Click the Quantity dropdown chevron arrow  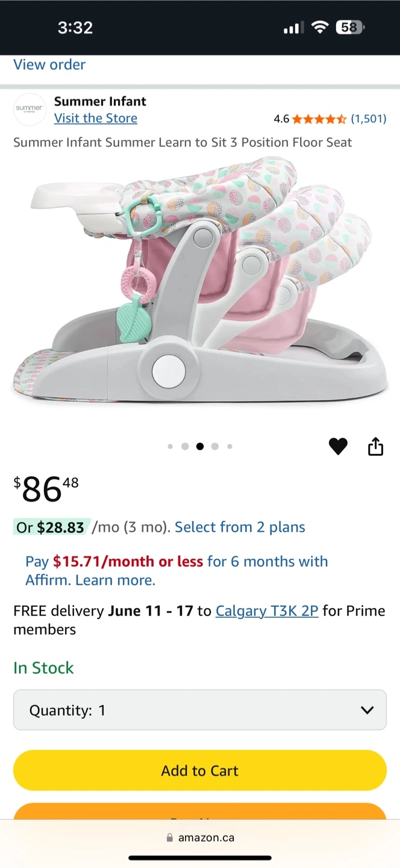pyautogui.click(x=367, y=710)
